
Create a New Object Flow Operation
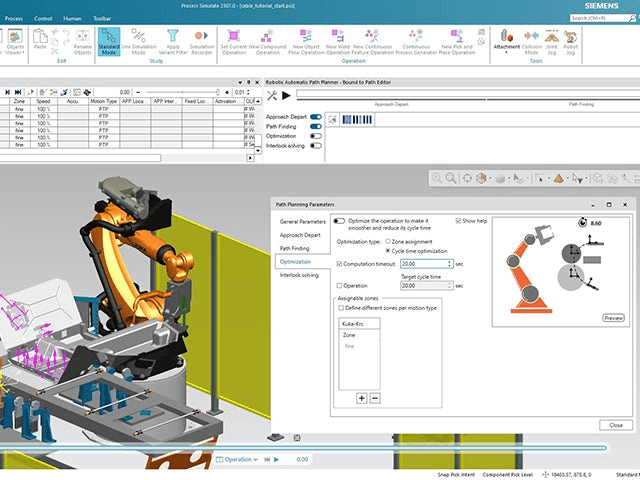(306, 42)
